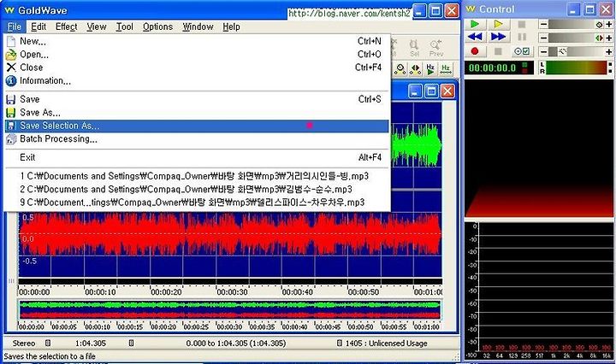Viewport: 616px width, 364px height.
Task: Start playback with the green play button
Action: coord(475,24)
